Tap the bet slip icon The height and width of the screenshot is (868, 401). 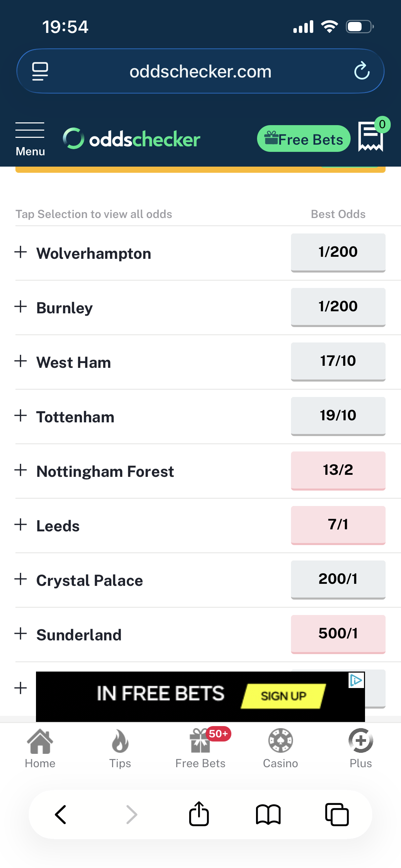coord(370,137)
